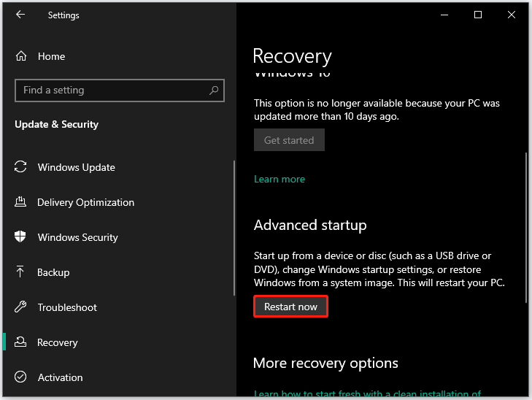The width and height of the screenshot is (532, 400).
Task: Select Backup in the sidebar
Action: [53, 272]
